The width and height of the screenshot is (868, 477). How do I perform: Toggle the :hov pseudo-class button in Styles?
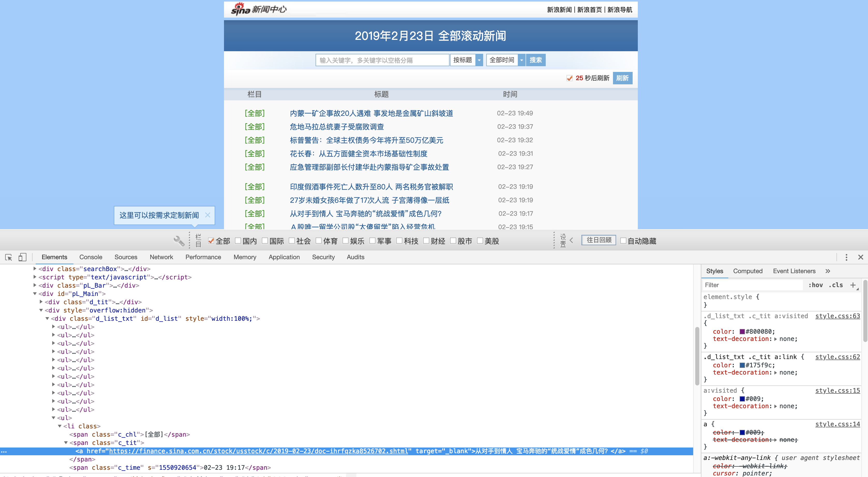[816, 285]
